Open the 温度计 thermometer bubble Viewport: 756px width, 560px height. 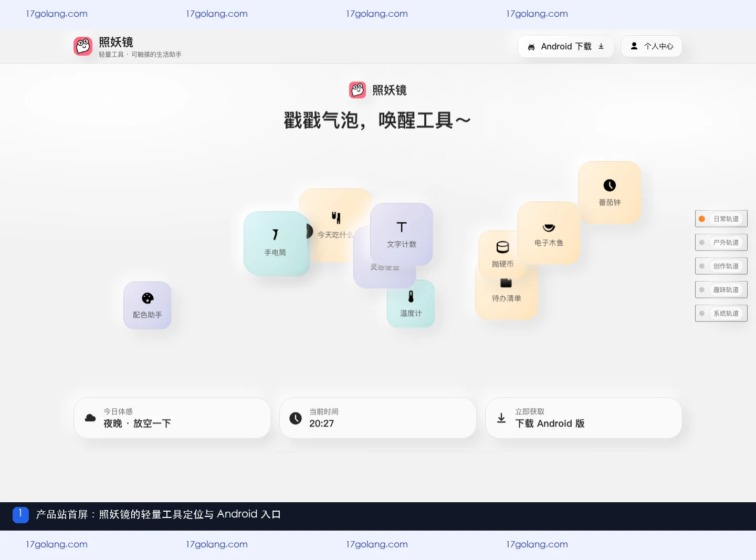click(x=411, y=304)
